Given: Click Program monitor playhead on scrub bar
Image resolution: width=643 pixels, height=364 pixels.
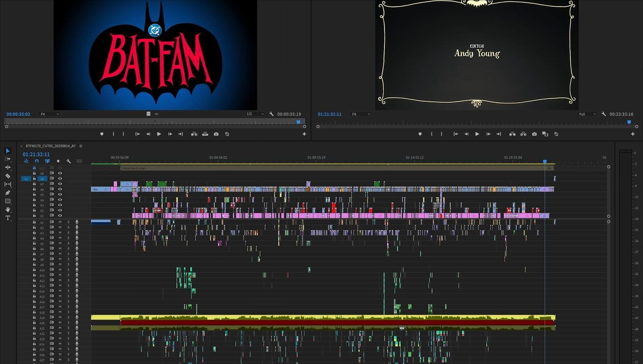Looking at the screenshot, I should (x=629, y=122).
